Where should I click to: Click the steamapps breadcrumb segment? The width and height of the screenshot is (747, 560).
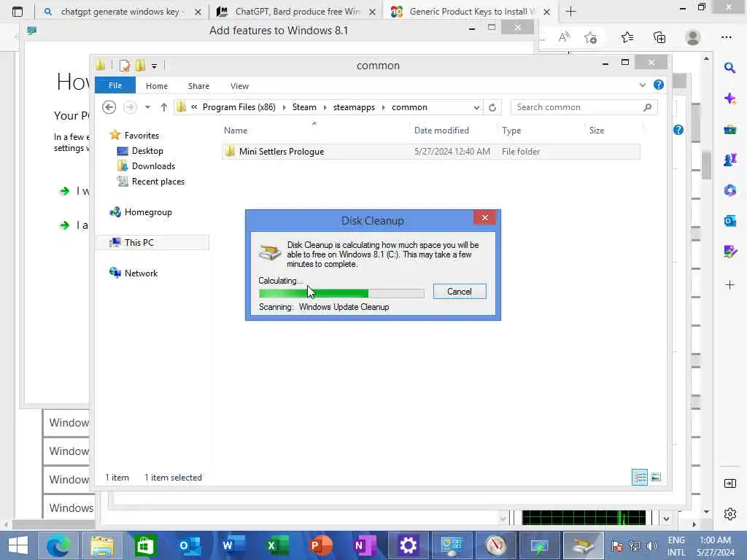[354, 107]
